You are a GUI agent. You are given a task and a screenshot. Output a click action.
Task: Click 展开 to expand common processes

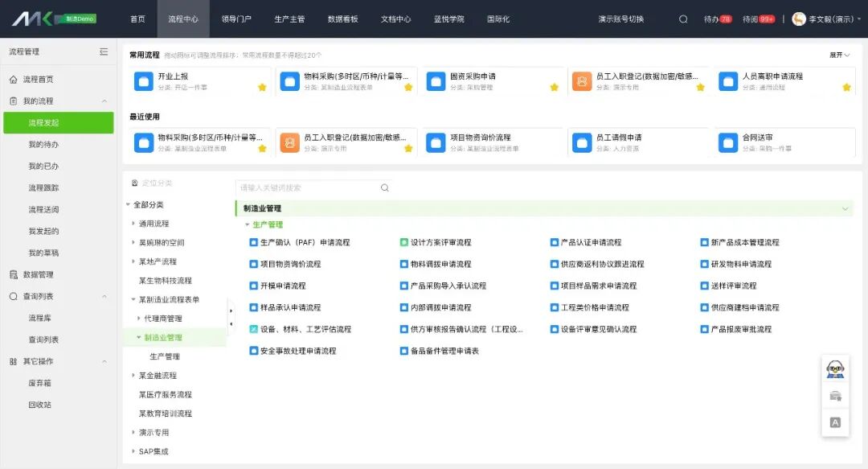(x=839, y=55)
